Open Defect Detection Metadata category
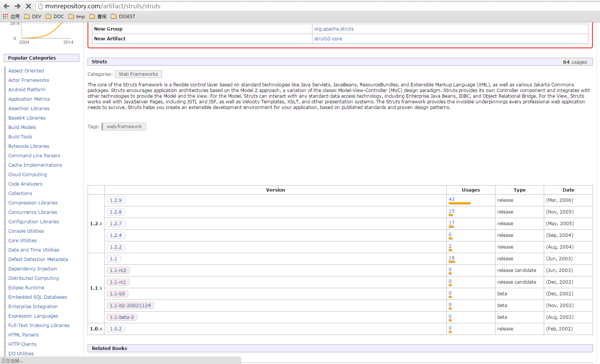 38,260
